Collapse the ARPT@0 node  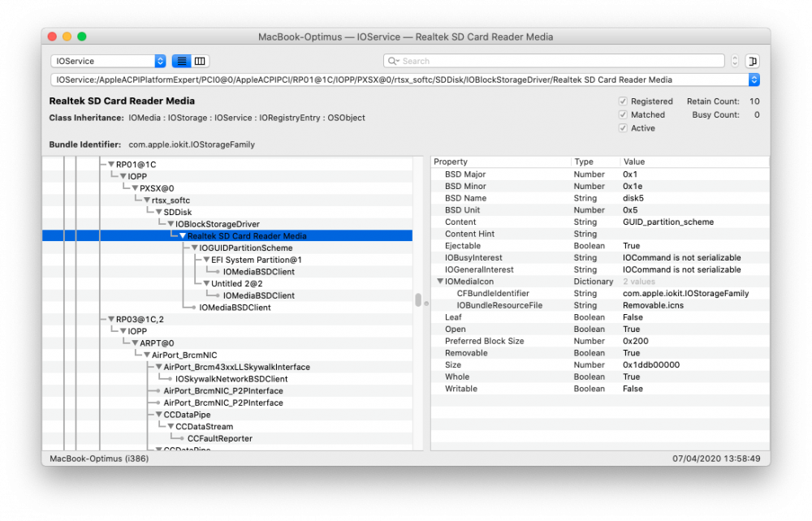point(135,342)
